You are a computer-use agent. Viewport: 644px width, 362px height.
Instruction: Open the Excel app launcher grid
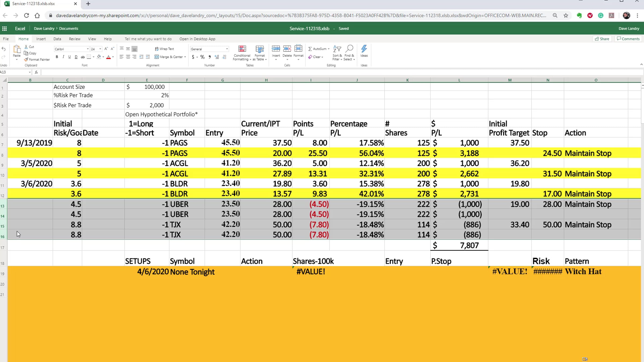(x=5, y=28)
